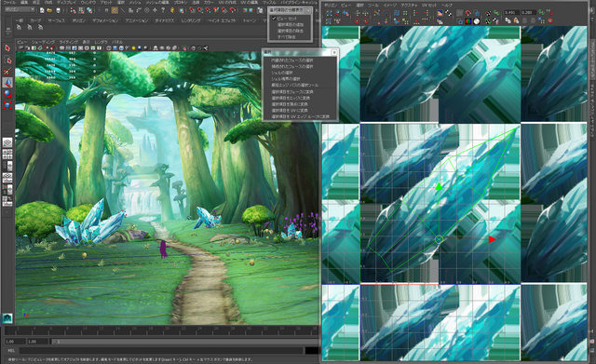Click the playback range slider bar
This screenshot has width=596, height=364.
tap(184, 342)
